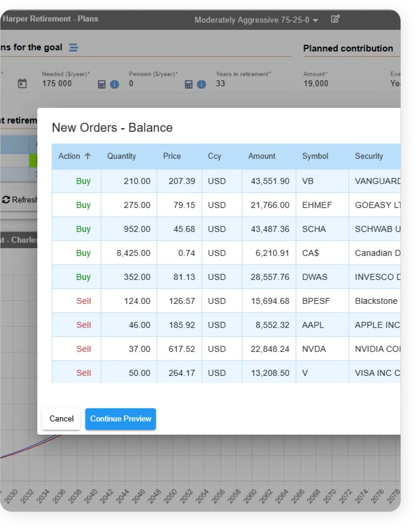
Task: Click the edit pencil icon in the title bar
Action: coord(335,19)
